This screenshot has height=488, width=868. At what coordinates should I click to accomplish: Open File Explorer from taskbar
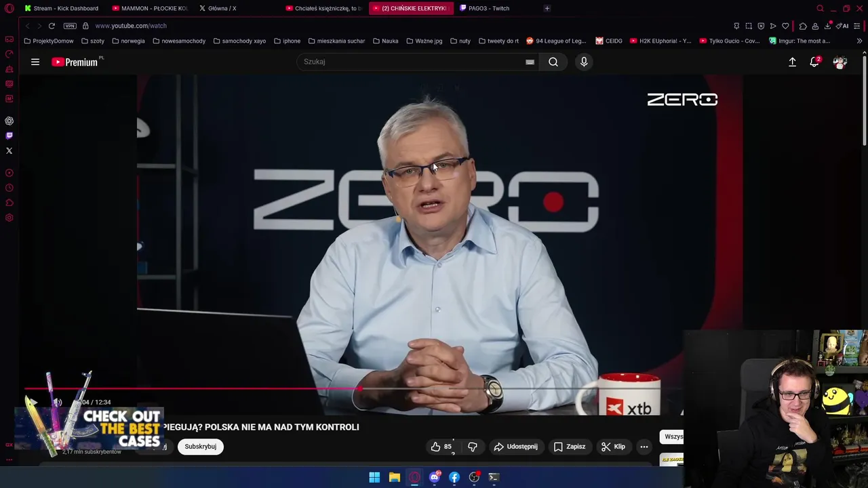(x=394, y=477)
